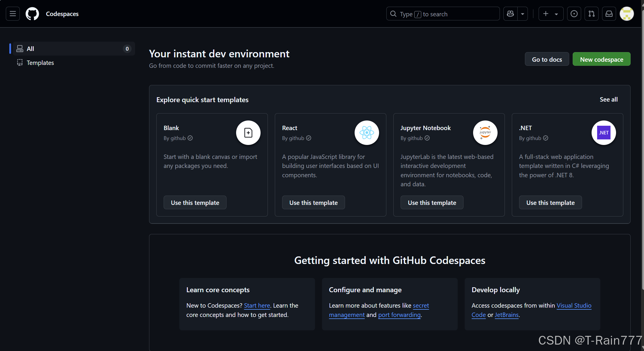The image size is (644, 351).
Task: Open the Issues icon in header
Action: point(574,14)
